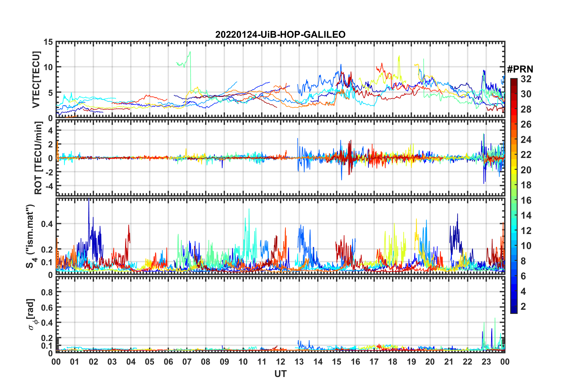Select UT hour label 15 on x-axis
The image size is (561, 392).
(337, 362)
